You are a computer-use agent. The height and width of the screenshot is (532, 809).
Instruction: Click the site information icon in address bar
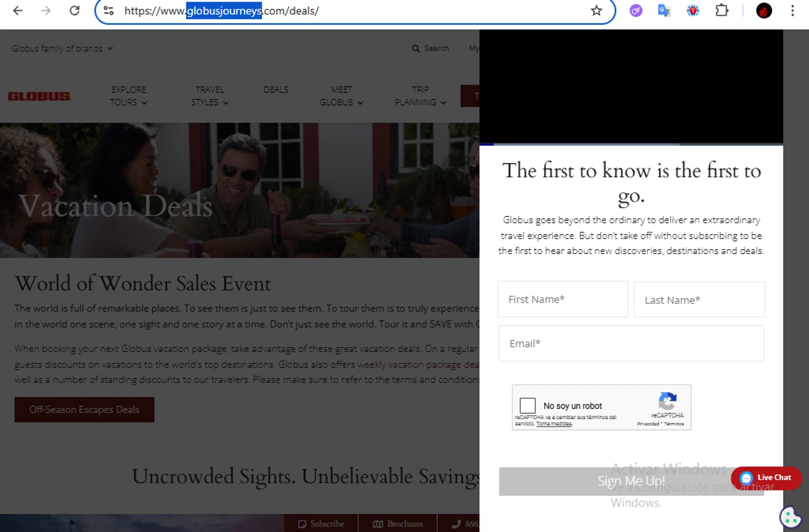[108, 11]
